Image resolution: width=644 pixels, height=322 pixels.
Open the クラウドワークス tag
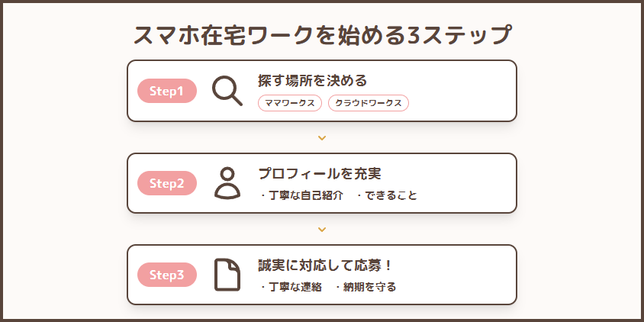[369, 103]
